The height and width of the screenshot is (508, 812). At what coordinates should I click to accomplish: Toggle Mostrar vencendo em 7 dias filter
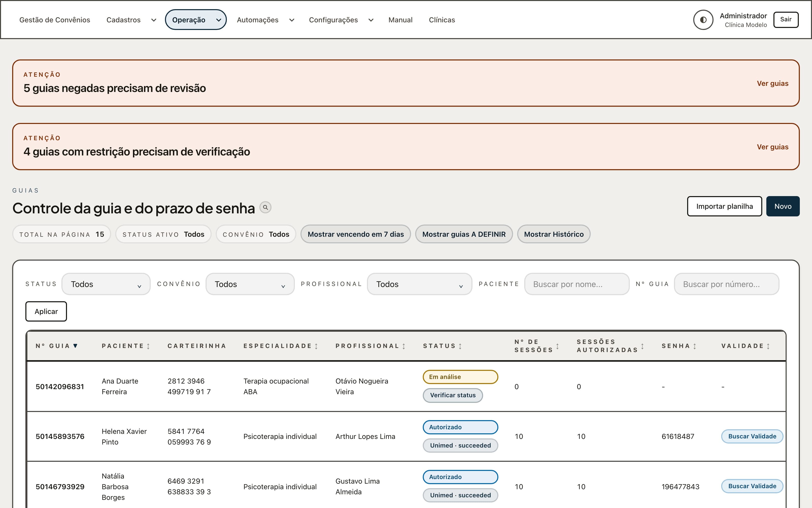point(355,234)
